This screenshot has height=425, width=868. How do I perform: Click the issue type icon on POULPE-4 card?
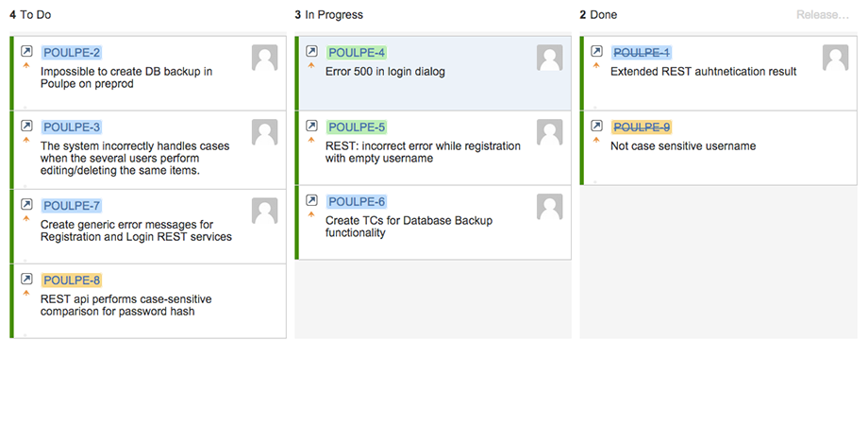(x=311, y=51)
